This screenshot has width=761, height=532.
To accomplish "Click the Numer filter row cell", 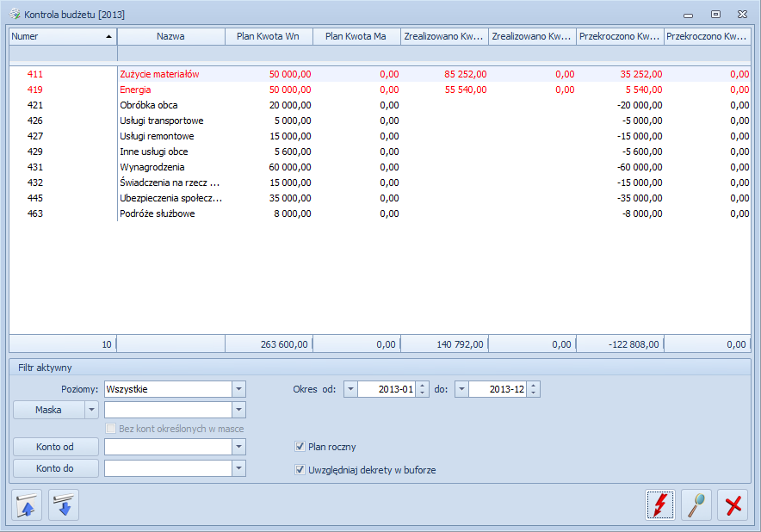I will point(63,53).
